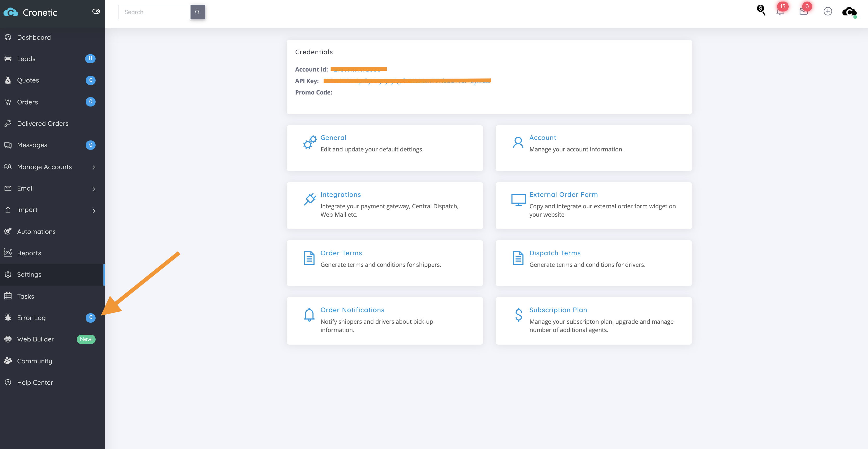868x449 pixels.
Task: Expand the Email submenu chevron
Action: pyautogui.click(x=94, y=189)
